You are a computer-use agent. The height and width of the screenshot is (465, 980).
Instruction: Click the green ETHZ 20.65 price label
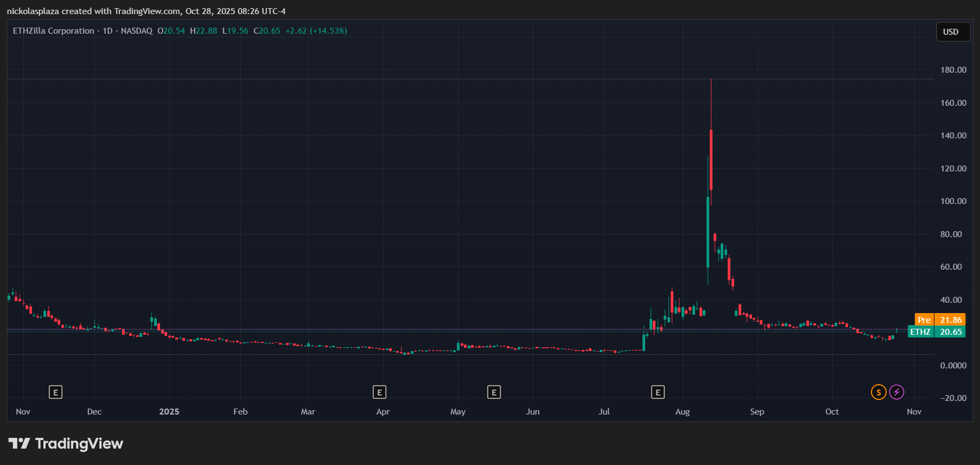pos(936,332)
